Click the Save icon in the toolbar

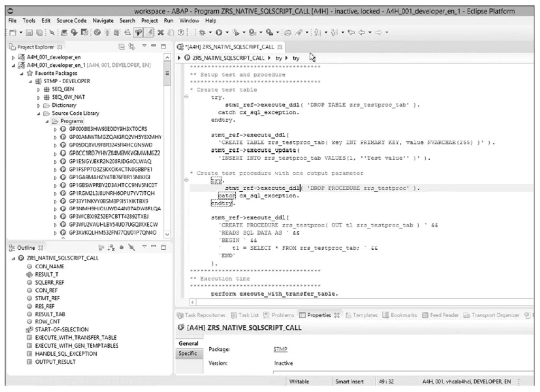click(30, 32)
